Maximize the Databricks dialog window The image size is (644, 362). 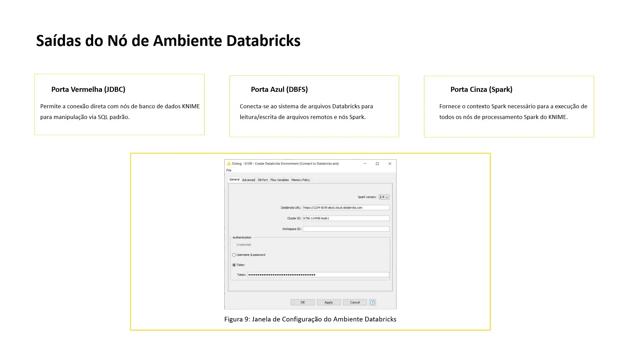pyautogui.click(x=377, y=164)
